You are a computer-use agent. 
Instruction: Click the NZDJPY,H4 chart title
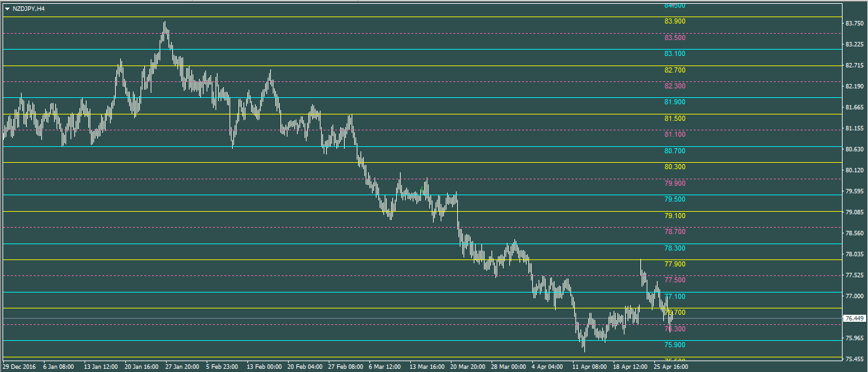(29, 9)
